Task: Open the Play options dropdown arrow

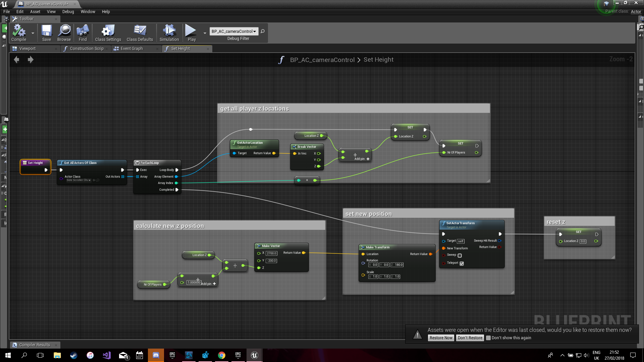Action: coord(205,33)
